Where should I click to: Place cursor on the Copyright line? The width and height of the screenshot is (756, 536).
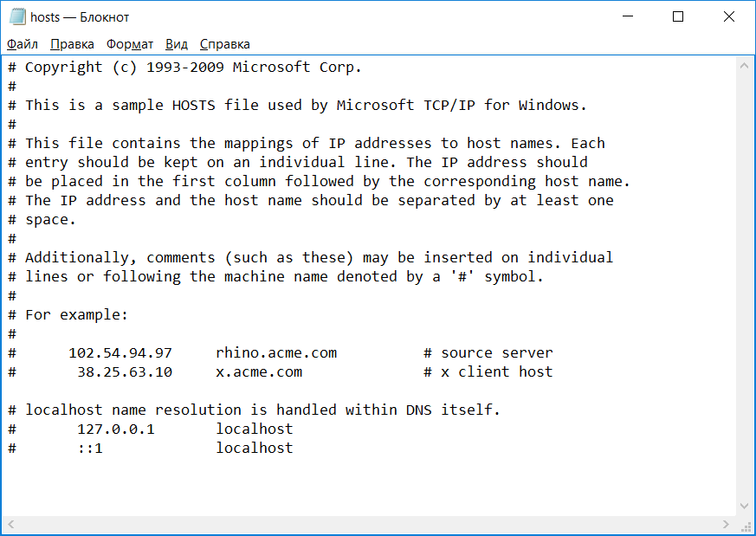pyautogui.click(x=184, y=67)
